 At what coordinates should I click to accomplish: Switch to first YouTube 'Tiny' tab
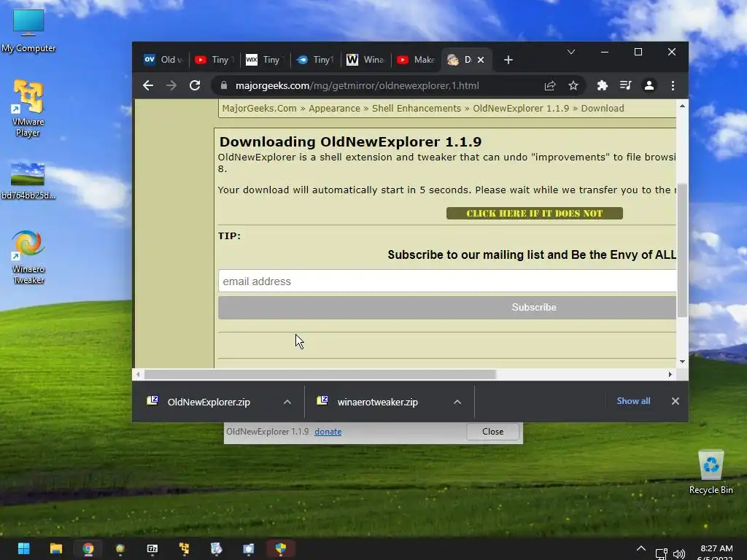point(215,60)
